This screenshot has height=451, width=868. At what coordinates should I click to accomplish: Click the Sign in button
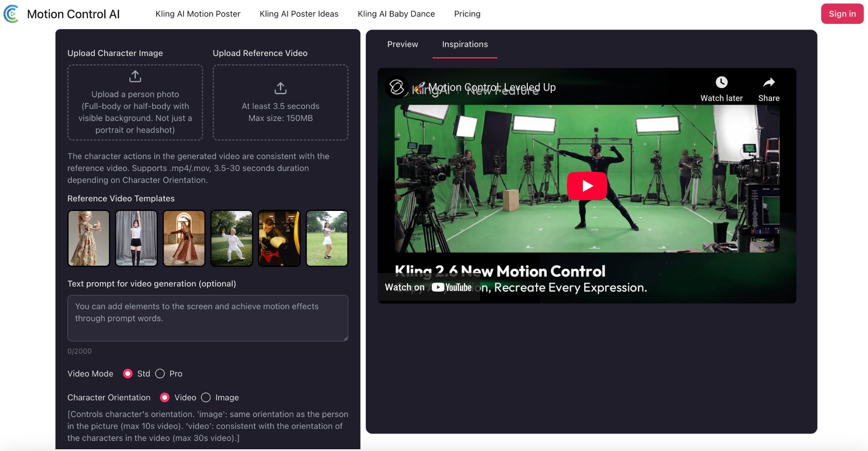(842, 14)
